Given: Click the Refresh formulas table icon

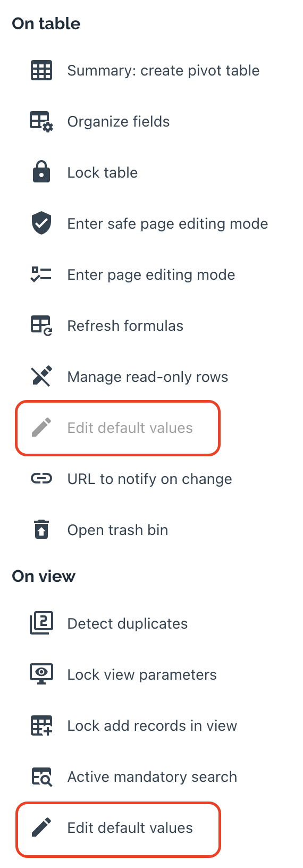Looking at the screenshot, I should [x=41, y=325].
